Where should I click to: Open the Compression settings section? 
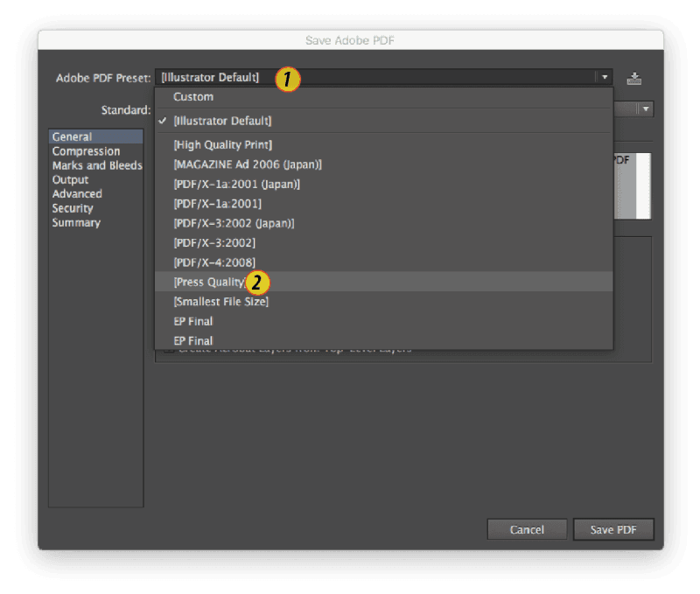[86, 151]
